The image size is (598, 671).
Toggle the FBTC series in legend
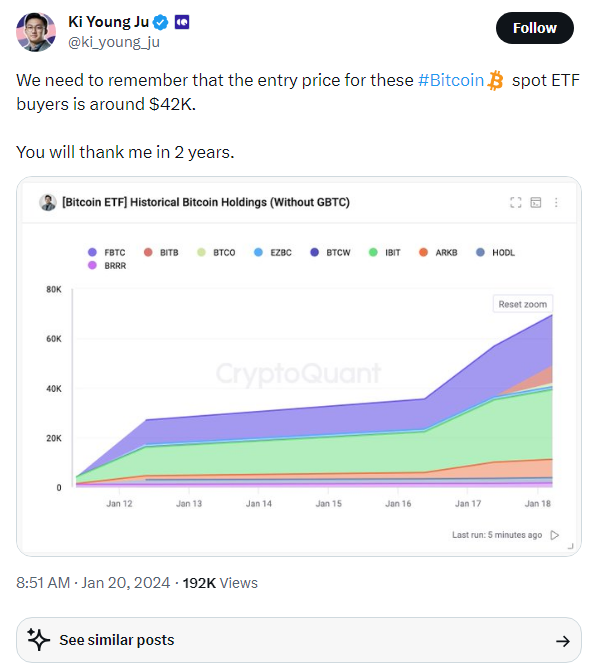coord(107,252)
